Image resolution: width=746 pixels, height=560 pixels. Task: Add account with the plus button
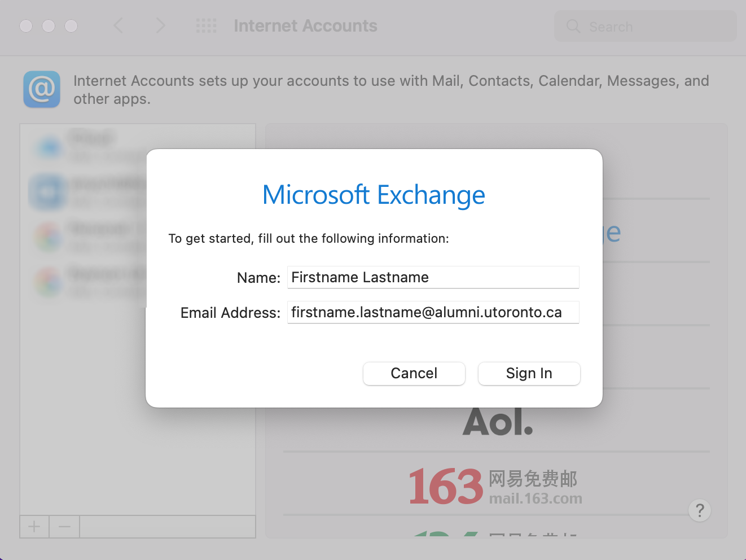tap(34, 527)
